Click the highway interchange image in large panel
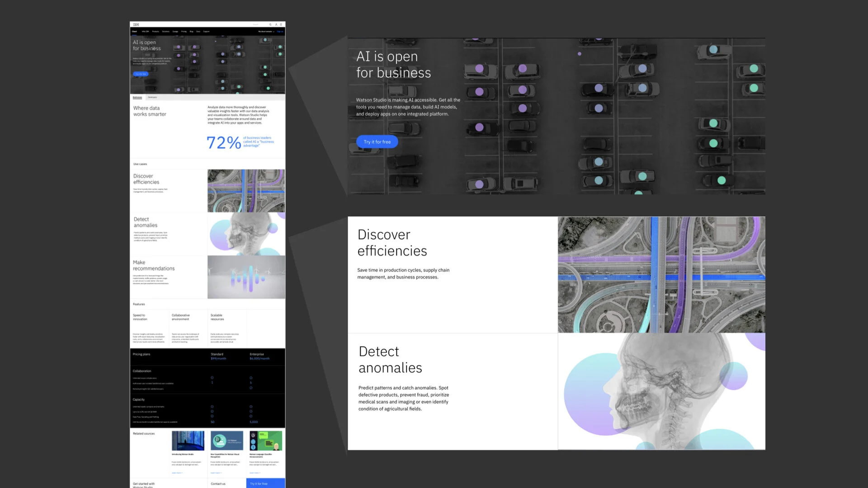 pyautogui.click(x=661, y=275)
